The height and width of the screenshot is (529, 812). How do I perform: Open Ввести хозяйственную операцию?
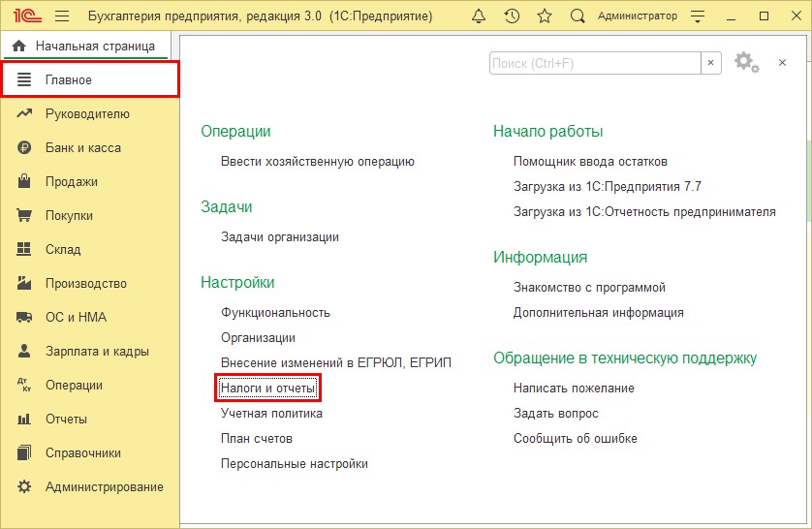318,162
